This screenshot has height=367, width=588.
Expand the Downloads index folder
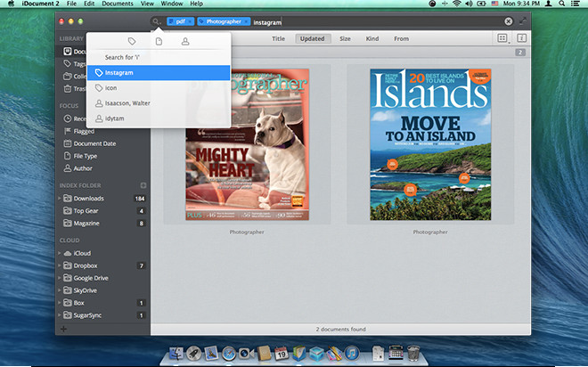click(60, 198)
